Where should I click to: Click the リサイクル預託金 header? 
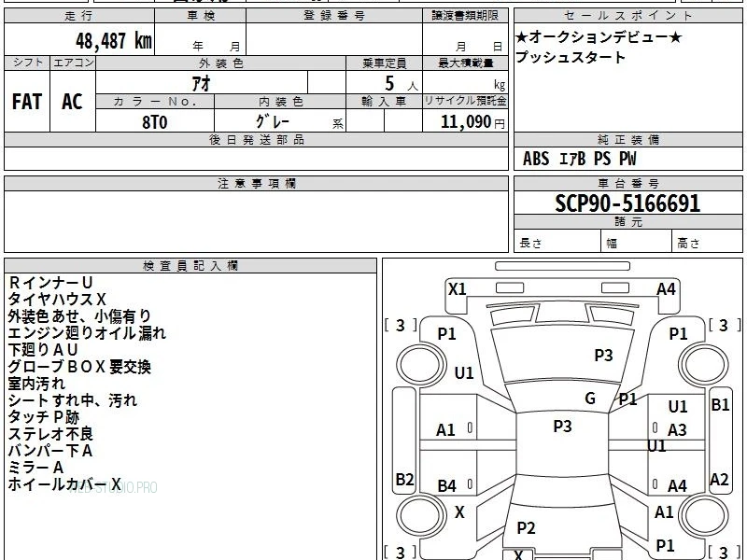[x=465, y=101]
